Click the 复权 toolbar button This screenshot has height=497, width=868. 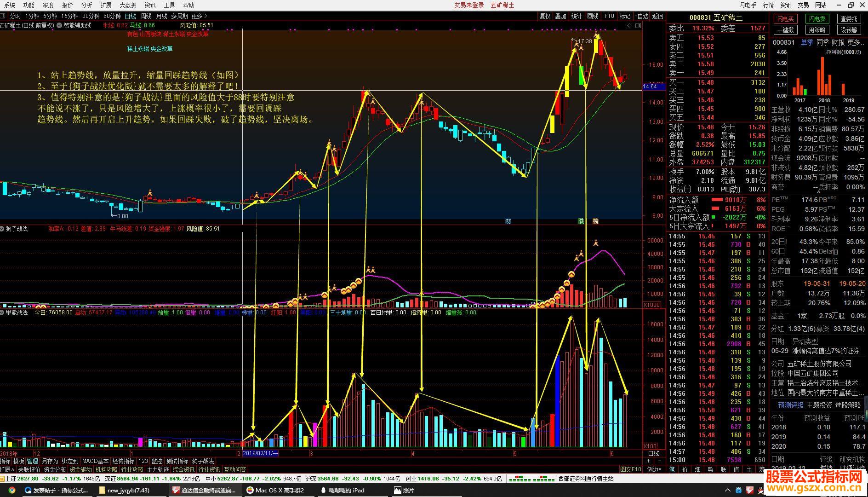[x=545, y=16]
